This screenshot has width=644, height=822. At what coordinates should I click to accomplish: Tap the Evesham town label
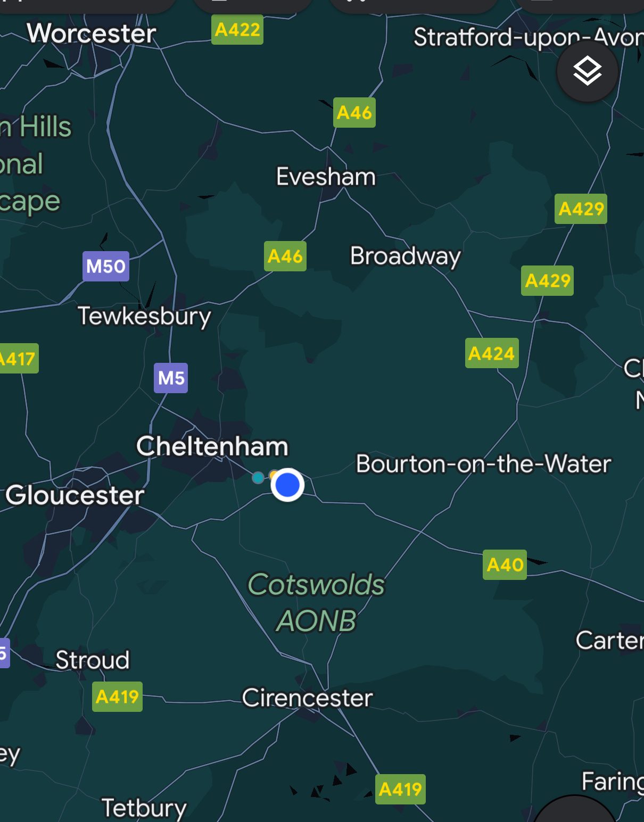point(326,177)
